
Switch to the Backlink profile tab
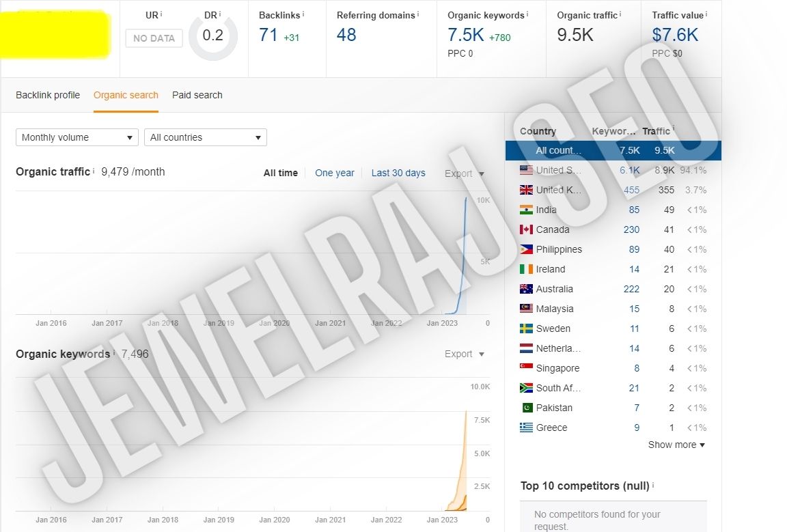48,95
